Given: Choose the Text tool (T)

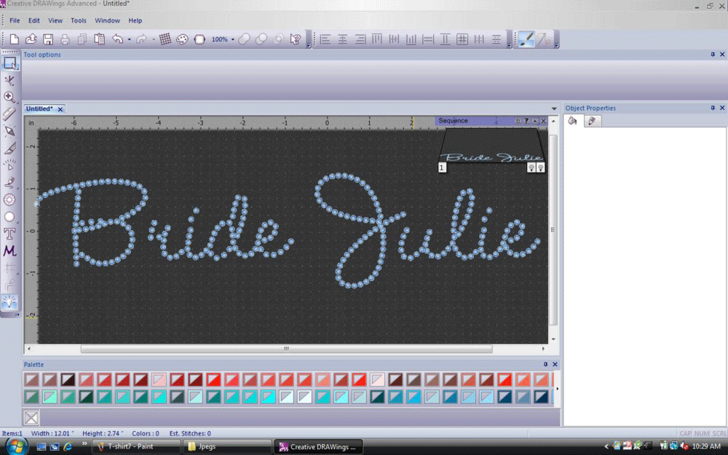Looking at the screenshot, I should pyautogui.click(x=10, y=234).
